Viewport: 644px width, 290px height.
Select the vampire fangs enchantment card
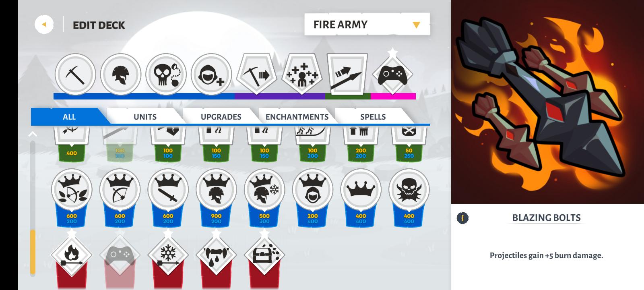[217, 255]
